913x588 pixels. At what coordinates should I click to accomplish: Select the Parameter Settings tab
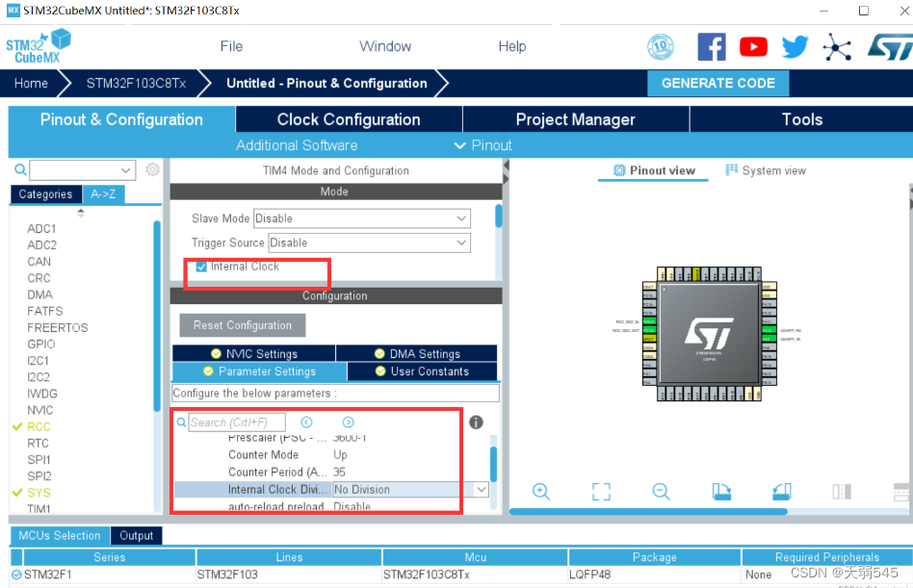click(260, 371)
